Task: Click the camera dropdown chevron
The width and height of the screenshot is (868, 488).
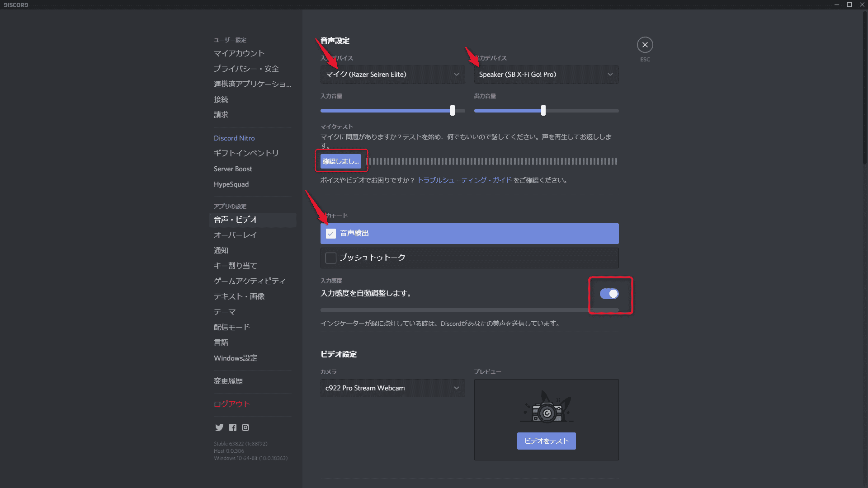Action: point(457,388)
